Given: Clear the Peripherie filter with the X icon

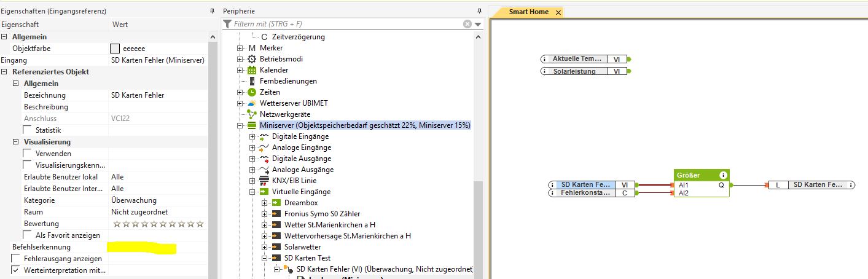Looking at the screenshot, I should point(467,24).
